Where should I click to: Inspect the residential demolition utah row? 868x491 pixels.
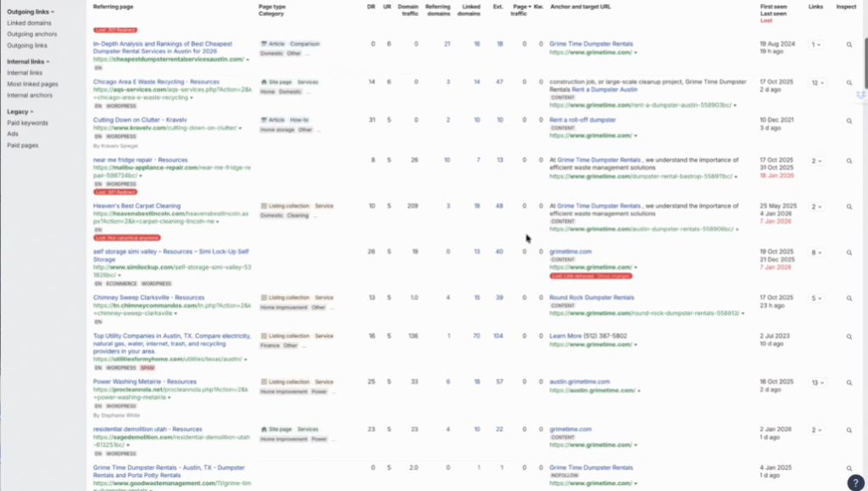click(x=849, y=430)
